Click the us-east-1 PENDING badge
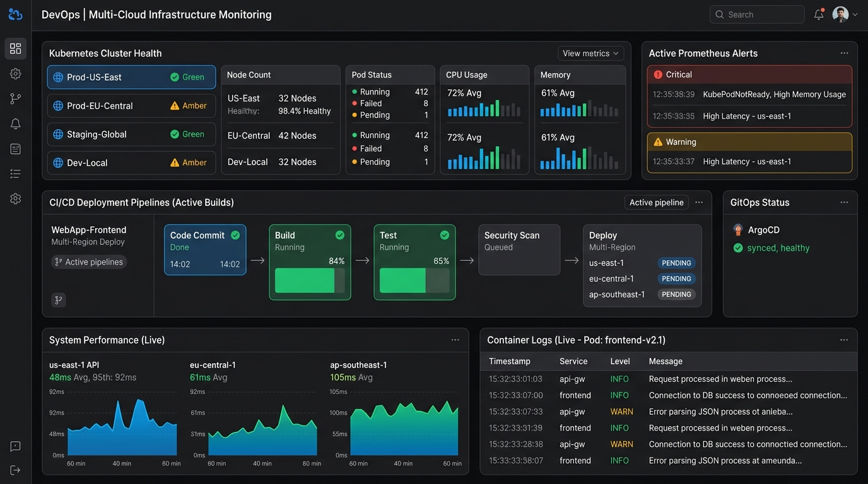Viewport: 868px width, 484px height. [676, 263]
